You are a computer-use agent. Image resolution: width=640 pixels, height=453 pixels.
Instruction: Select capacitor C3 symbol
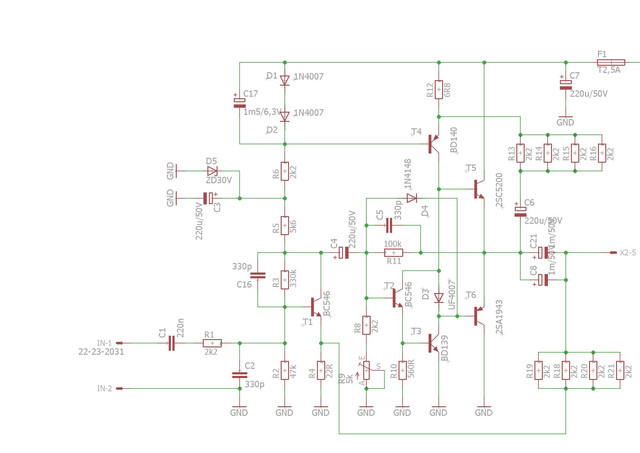[209, 198]
